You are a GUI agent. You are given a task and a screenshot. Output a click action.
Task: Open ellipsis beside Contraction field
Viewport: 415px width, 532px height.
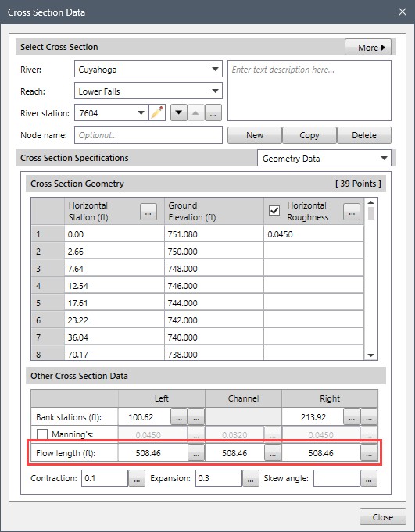tap(137, 478)
